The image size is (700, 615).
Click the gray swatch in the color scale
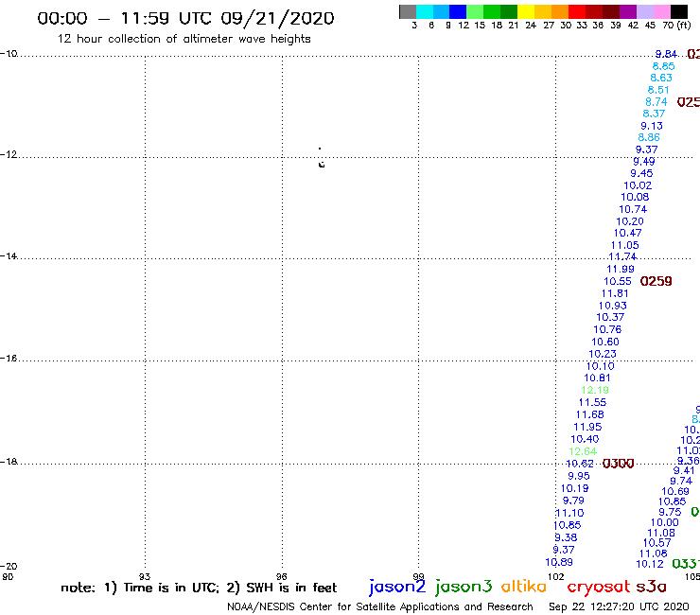[408, 11]
